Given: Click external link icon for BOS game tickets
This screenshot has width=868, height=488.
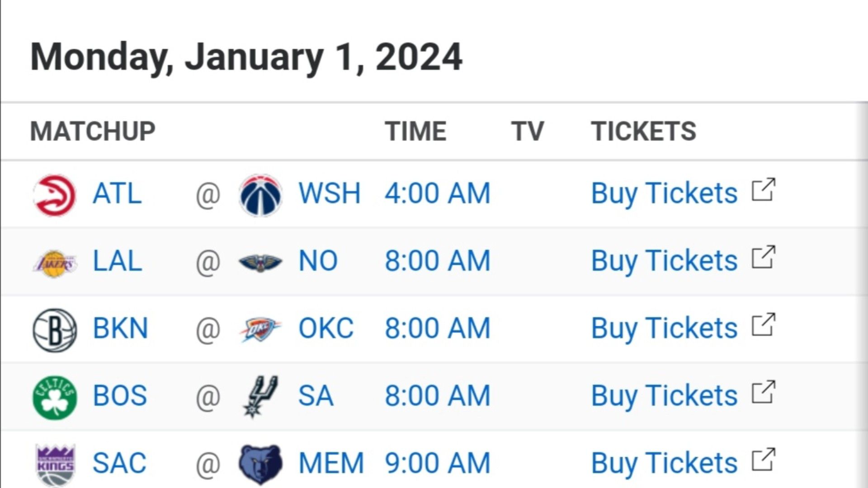Looking at the screenshot, I should point(764,392).
